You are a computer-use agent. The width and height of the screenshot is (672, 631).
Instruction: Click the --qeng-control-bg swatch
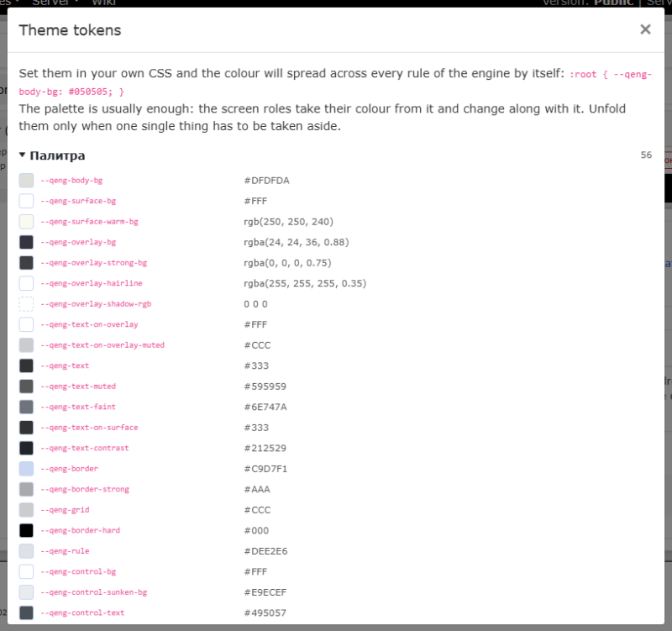click(x=26, y=571)
